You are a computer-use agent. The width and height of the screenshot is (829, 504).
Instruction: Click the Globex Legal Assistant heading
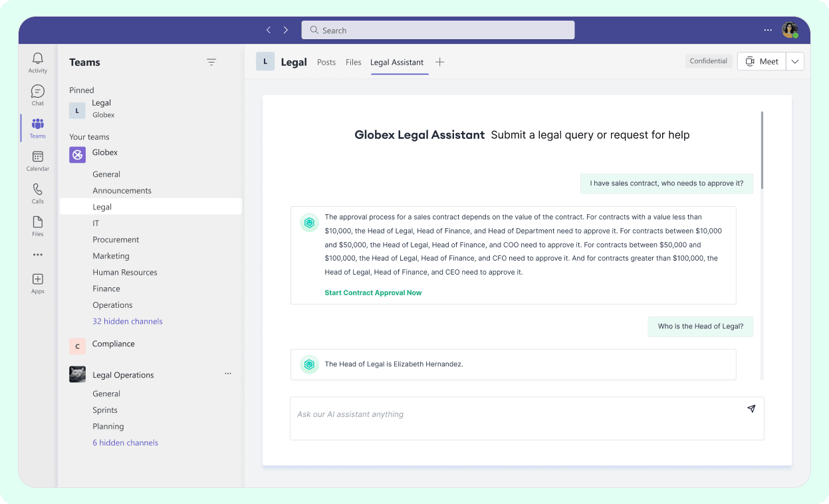click(x=419, y=135)
